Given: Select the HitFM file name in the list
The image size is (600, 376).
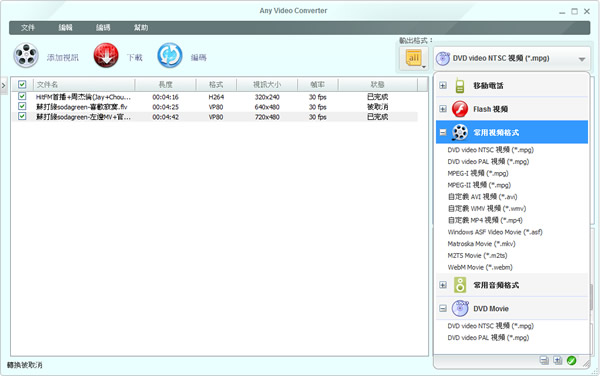Looking at the screenshot, I should (x=83, y=97).
